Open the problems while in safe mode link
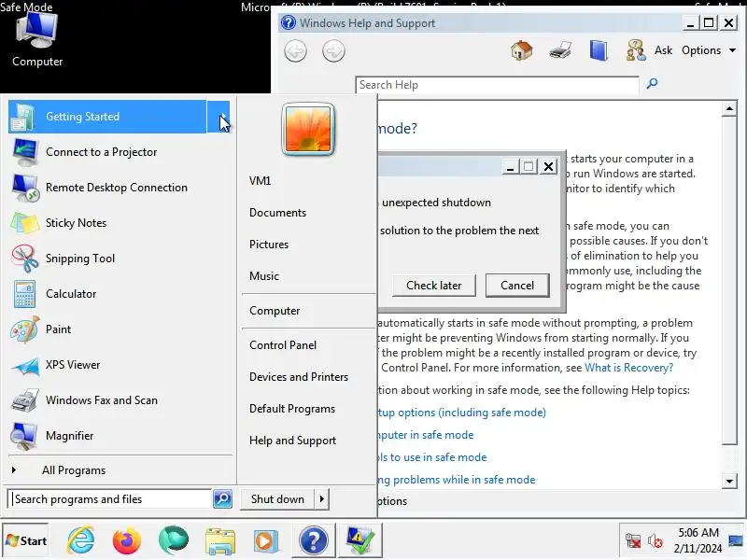 [456, 480]
